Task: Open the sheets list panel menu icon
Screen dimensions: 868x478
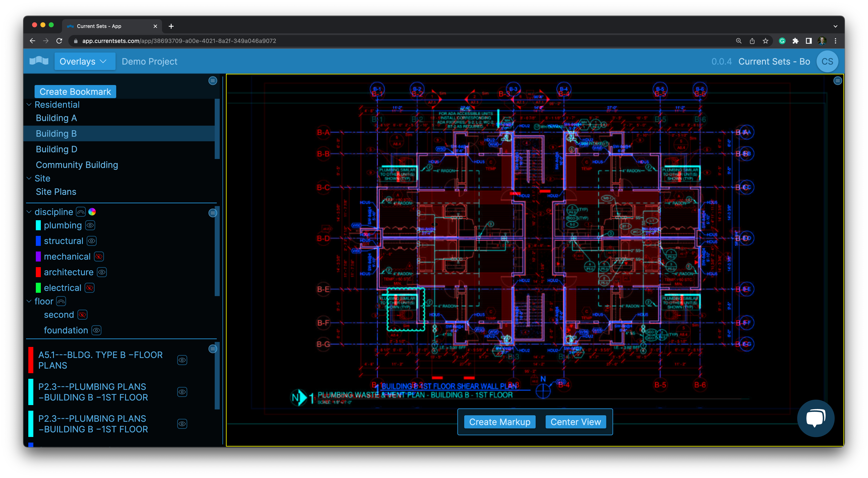Action: (x=213, y=349)
